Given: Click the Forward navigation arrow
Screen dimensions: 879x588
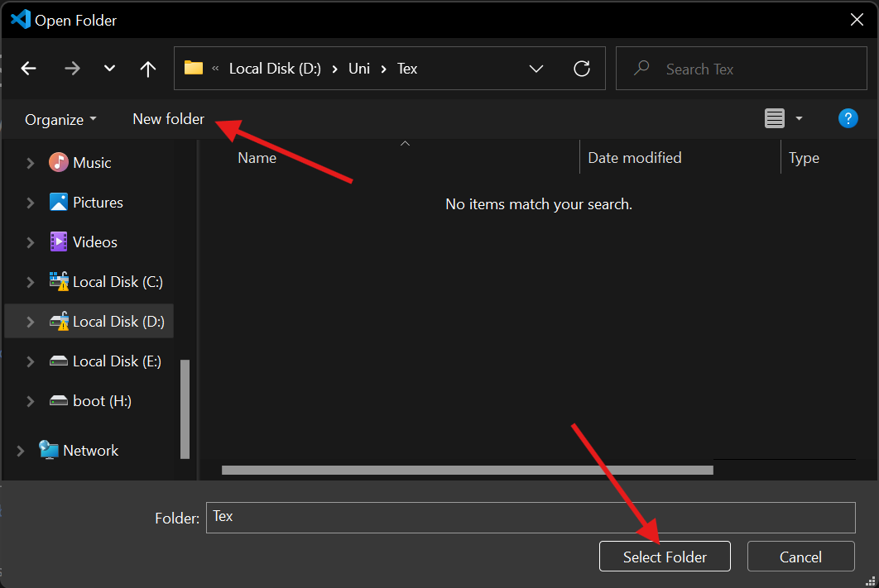Looking at the screenshot, I should pos(72,69).
